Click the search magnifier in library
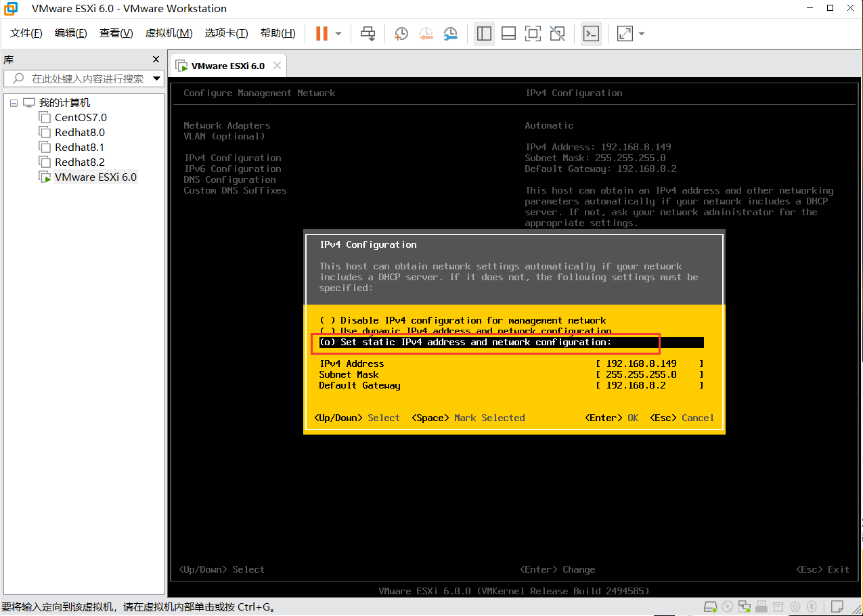 pyautogui.click(x=18, y=79)
